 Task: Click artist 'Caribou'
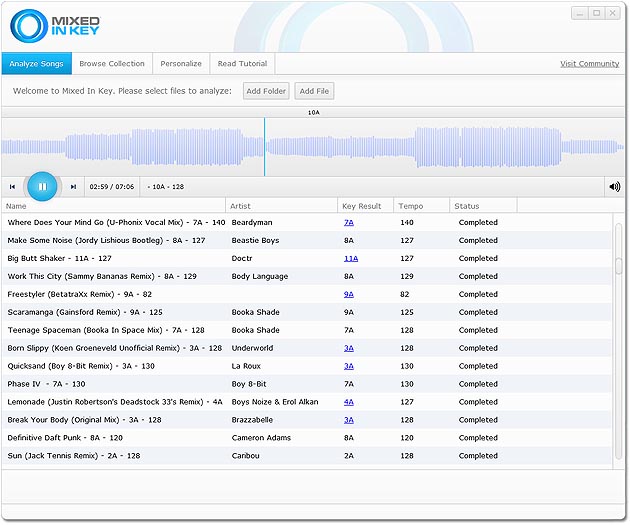(x=245, y=456)
